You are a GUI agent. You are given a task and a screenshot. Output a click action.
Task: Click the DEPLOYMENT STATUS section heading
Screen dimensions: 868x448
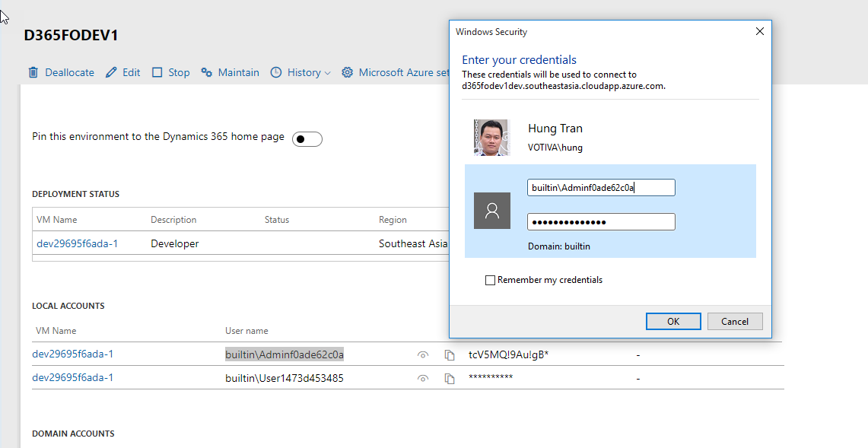point(76,194)
